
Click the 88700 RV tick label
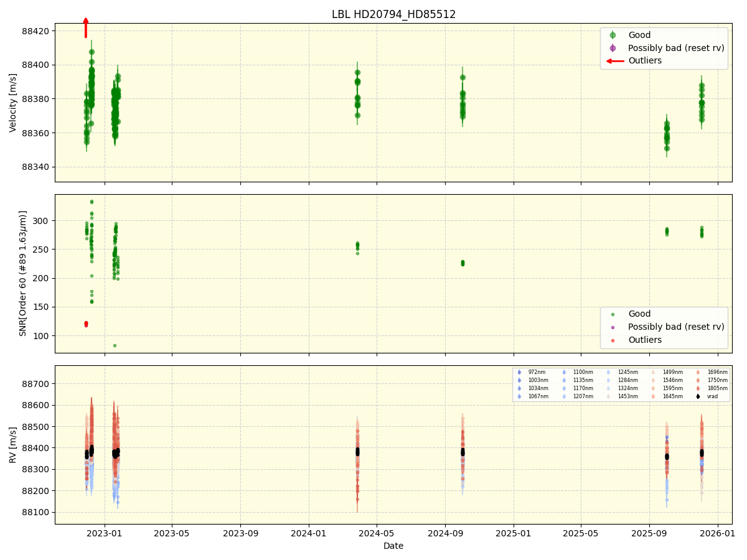point(35,384)
